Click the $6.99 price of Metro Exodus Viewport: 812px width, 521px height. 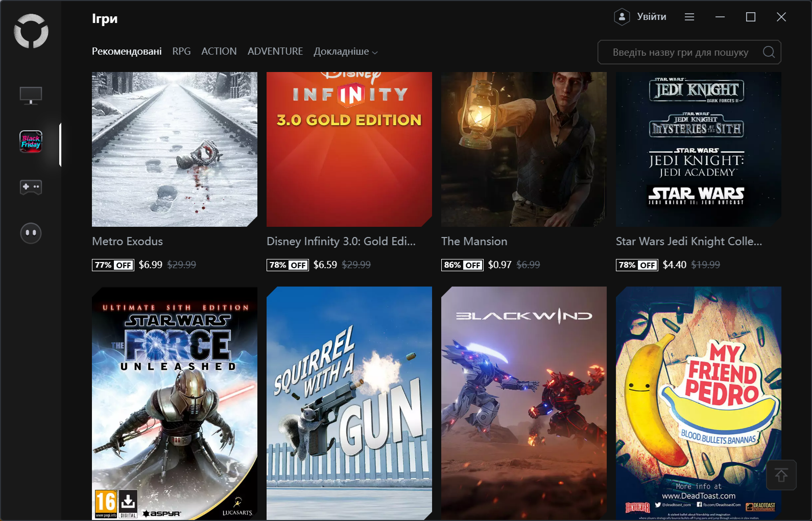coord(151,265)
